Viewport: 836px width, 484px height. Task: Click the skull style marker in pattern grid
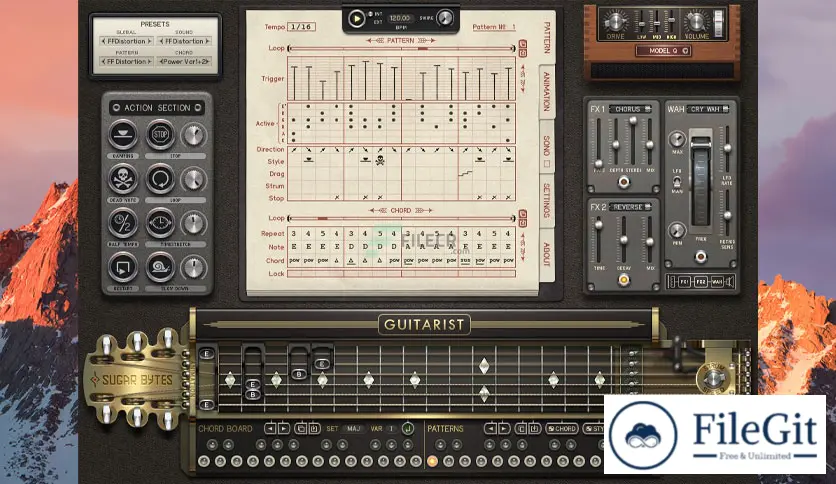(380, 160)
